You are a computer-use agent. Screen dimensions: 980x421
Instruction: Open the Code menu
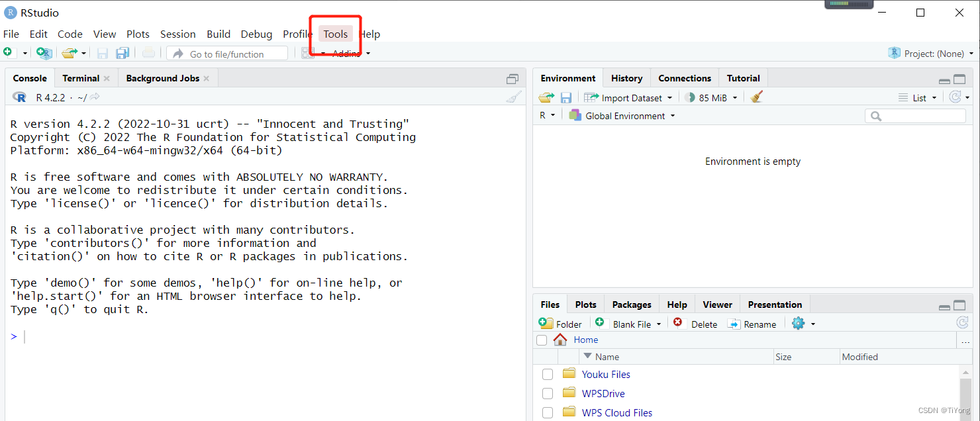[70, 34]
